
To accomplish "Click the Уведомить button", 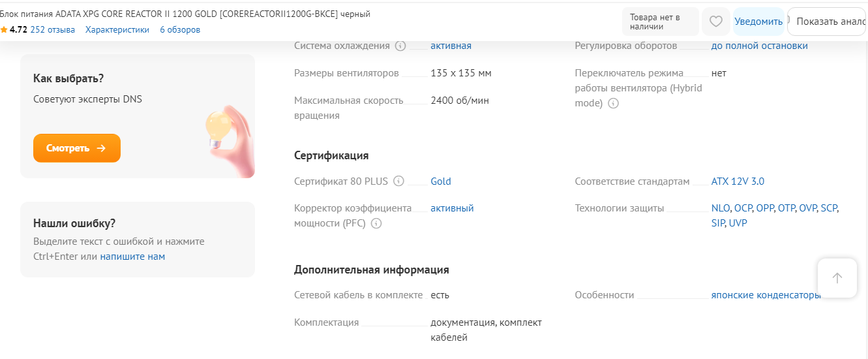I will (x=758, y=22).
